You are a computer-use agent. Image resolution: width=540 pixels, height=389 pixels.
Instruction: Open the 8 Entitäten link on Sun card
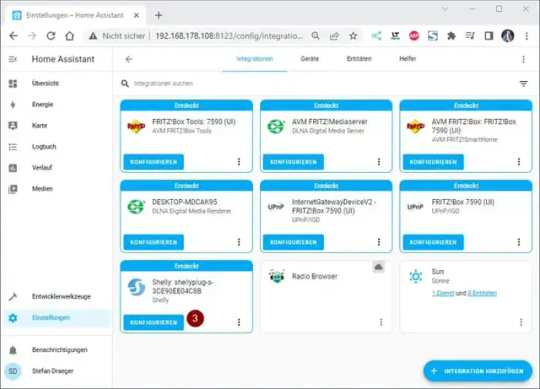(x=482, y=293)
